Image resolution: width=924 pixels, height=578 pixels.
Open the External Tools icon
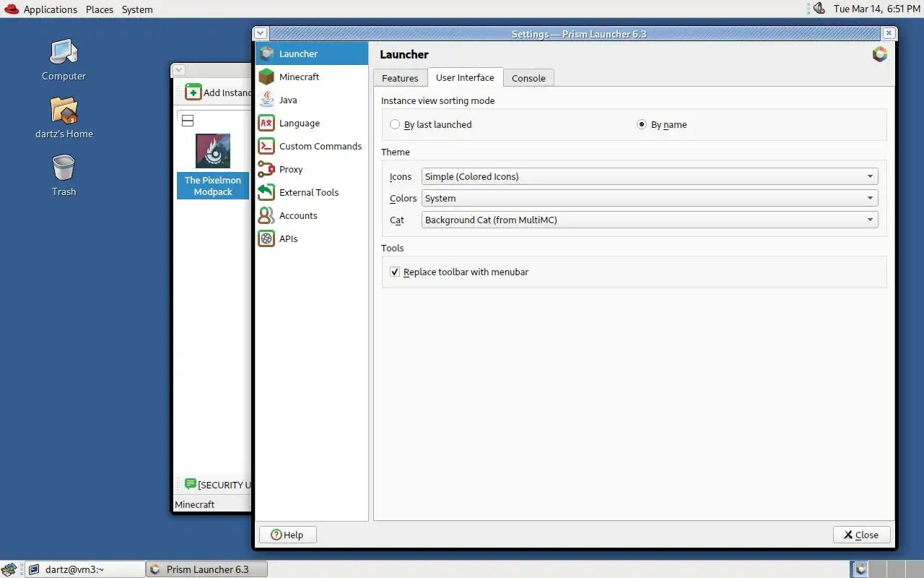click(267, 192)
